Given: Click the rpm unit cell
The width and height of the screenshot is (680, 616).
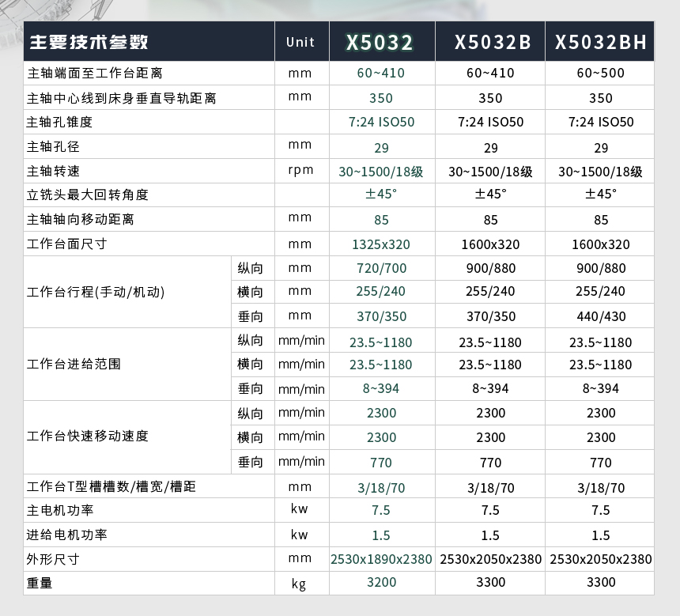Looking at the screenshot, I should click(x=300, y=171).
